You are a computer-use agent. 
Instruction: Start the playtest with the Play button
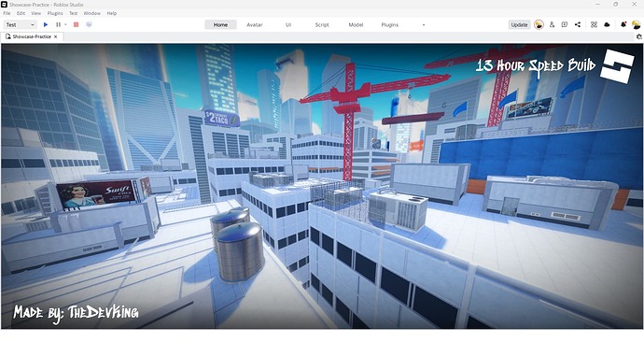46,24
